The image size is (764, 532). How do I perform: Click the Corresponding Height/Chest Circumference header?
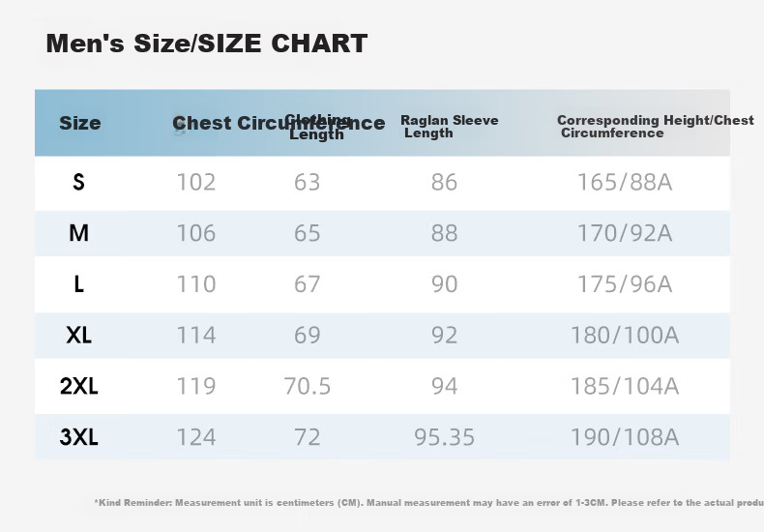point(656,127)
